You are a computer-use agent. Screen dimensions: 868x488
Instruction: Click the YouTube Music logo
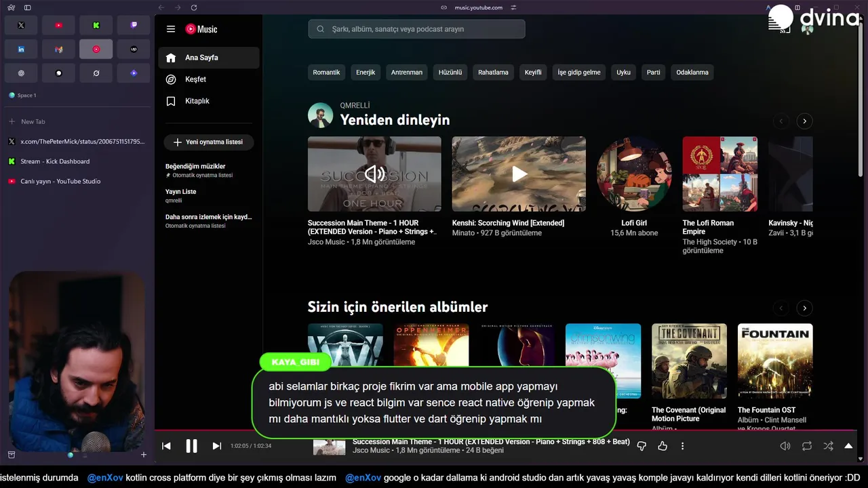pyautogui.click(x=201, y=29)
